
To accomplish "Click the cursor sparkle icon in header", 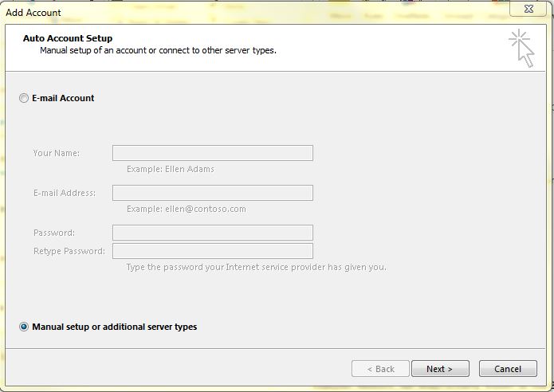I will (x=522, y=49).
